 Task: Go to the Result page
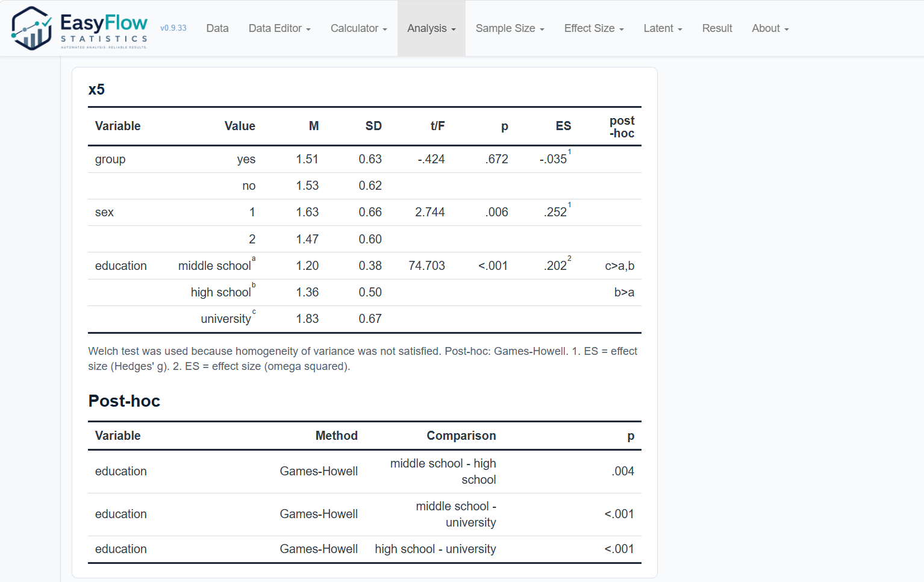(x=717, y=28)
